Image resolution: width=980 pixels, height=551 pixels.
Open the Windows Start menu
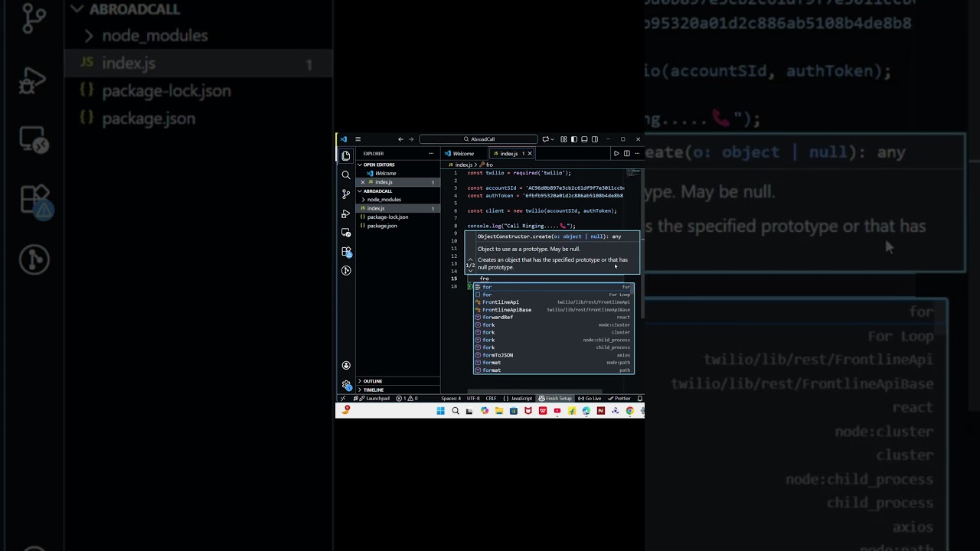[x=440, y=411]
